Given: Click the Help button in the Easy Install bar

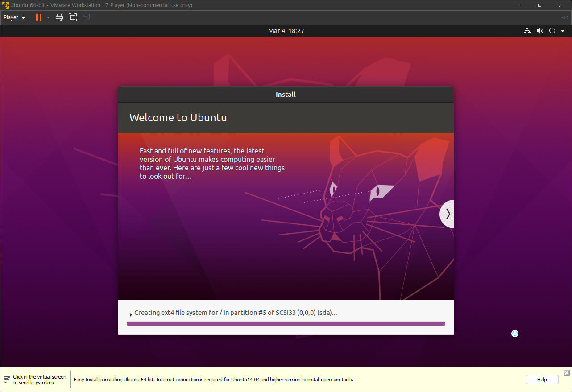Looking at the screenshot, I should click(542, 380).
